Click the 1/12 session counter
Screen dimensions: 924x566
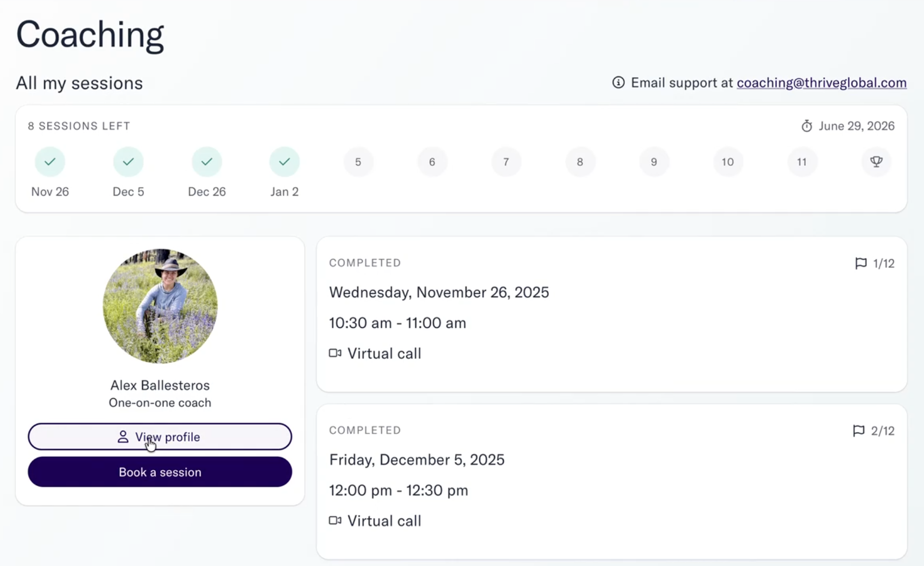[884, 264]
